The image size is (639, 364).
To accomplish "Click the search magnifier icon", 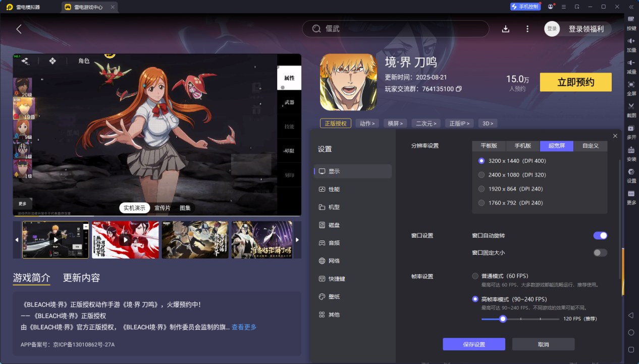I will tap(316, 29).
